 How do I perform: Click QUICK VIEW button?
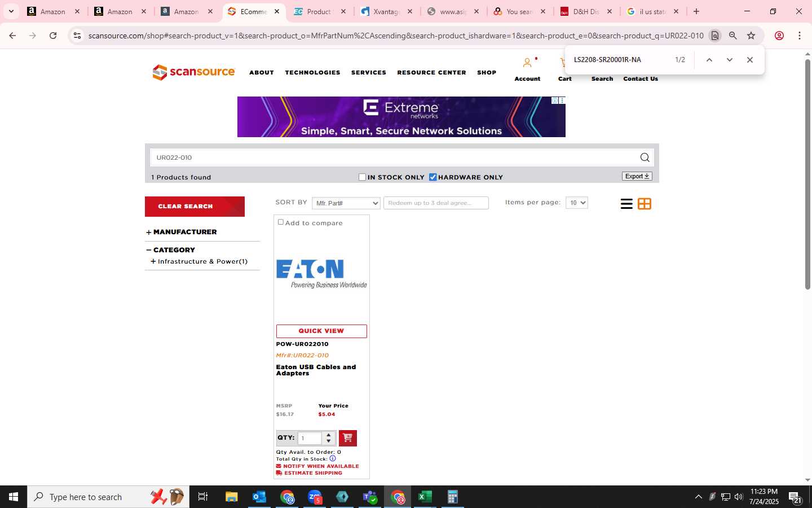[321, 331]
